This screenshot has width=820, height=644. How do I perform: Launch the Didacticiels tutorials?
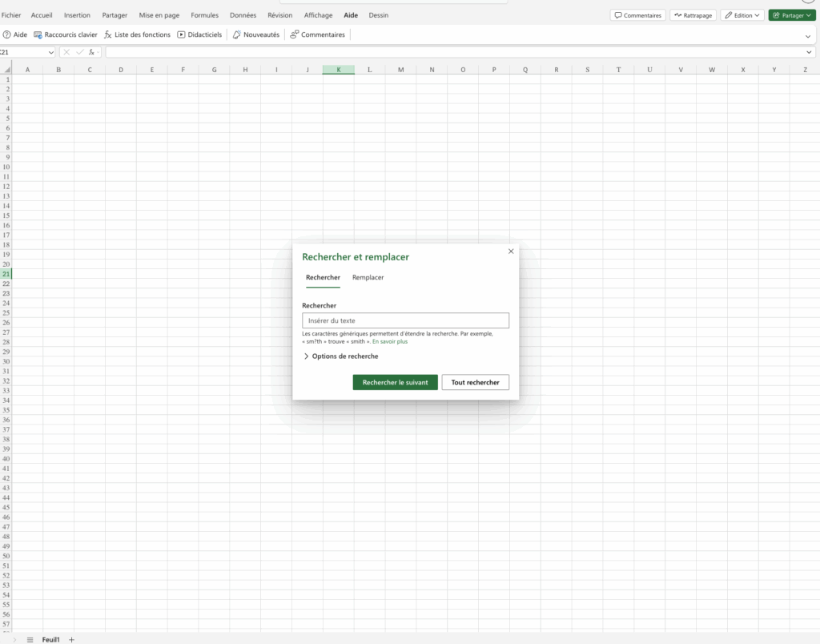[199, 34]
